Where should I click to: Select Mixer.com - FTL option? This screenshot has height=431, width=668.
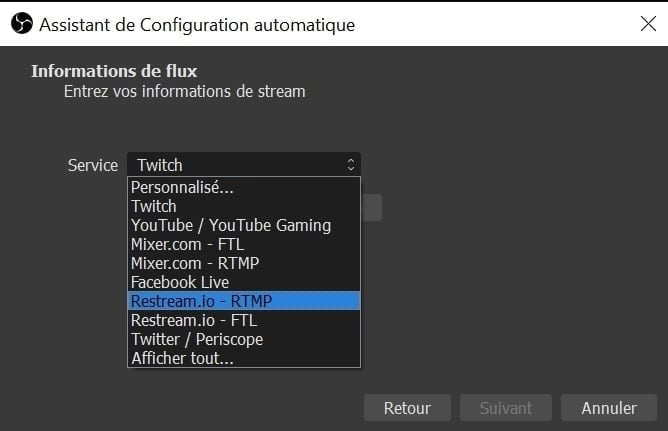point(244,244)
